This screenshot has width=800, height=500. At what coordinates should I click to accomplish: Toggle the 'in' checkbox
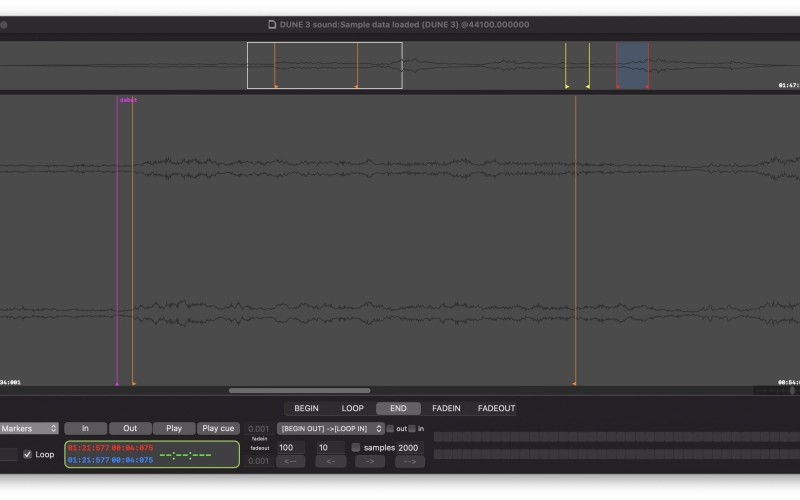(x=412, y=429)
